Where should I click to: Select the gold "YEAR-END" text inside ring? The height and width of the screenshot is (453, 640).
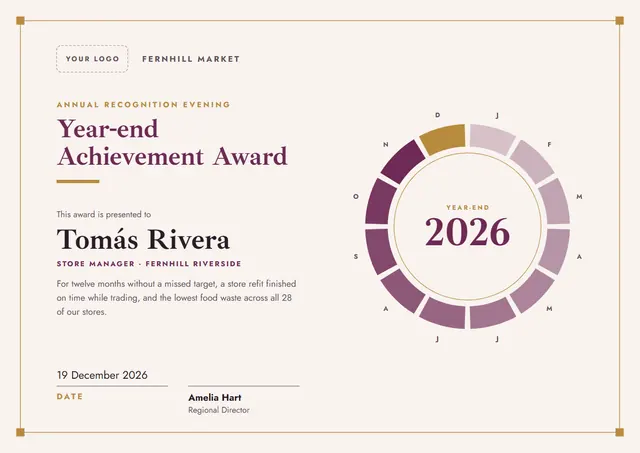pos(467,207)
